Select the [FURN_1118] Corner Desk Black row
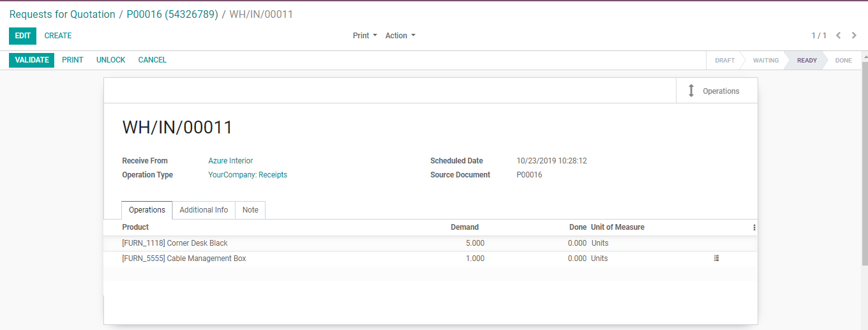868x330 pixels. tap(431, 243)
